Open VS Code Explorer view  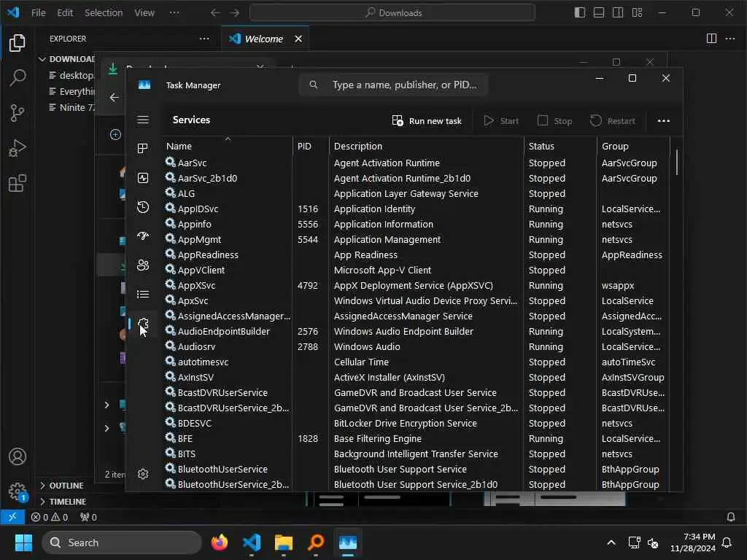pos(18,43)
